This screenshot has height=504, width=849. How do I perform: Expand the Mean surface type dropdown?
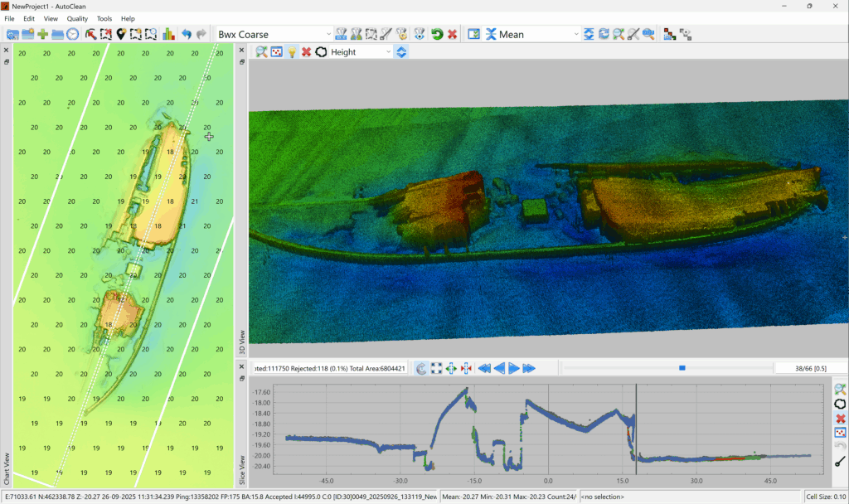click(x=576, y=34)
